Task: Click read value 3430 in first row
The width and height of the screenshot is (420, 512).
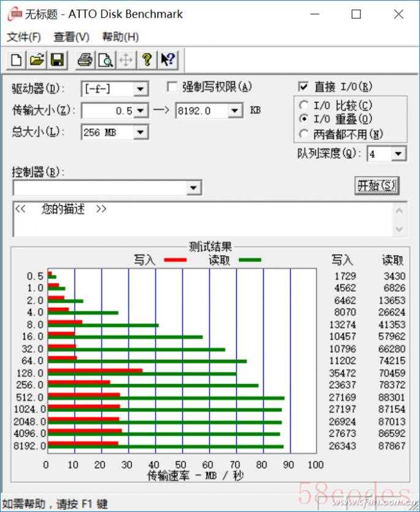Action: click(x=394, y=277)
